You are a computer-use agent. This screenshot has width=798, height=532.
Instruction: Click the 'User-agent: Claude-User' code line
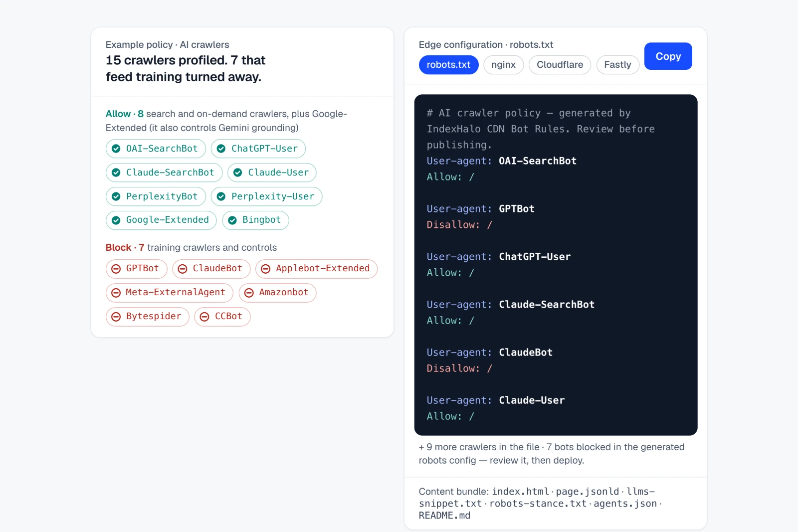click(495, 400)
